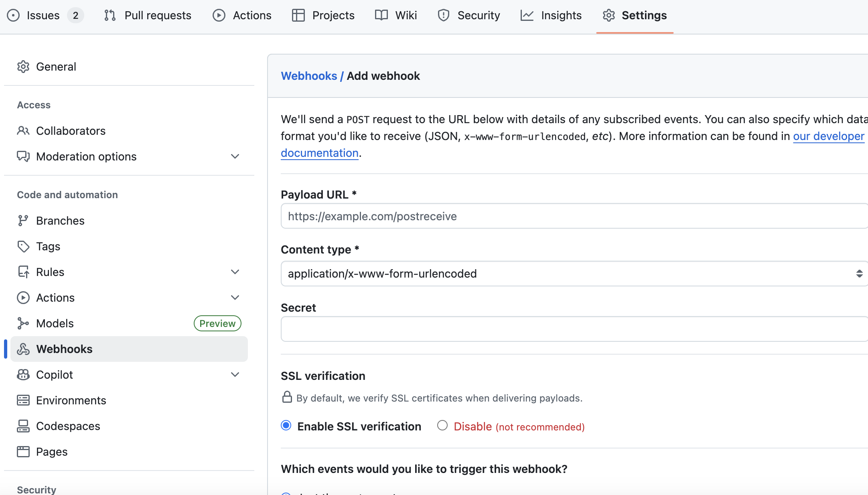The width and height of the screenshot is (868, 495).
Task: Click the Environments server icon
Action: click(23, 400)
